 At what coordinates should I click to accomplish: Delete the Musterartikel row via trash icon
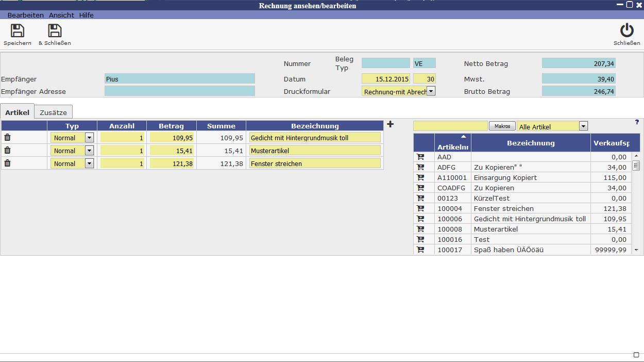(7, 150)
